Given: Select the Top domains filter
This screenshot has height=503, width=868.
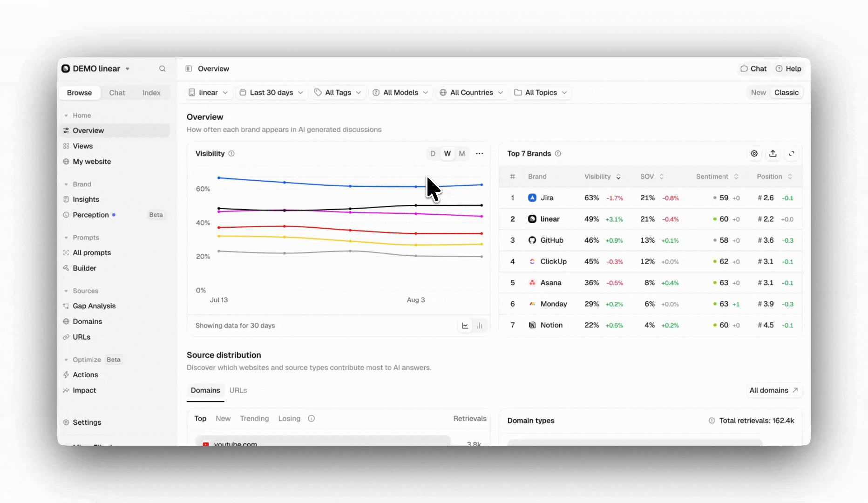Looking at the screenshot, I should coord(200,419).
